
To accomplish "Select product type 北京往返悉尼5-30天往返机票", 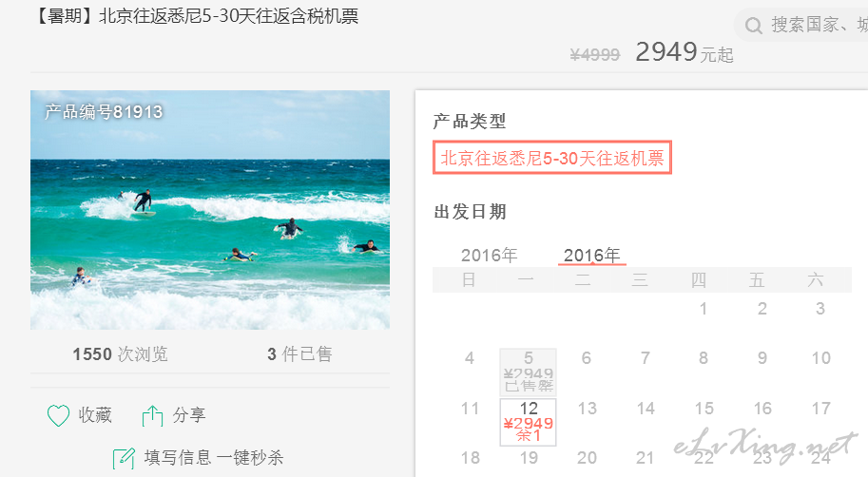I will 552,158.
